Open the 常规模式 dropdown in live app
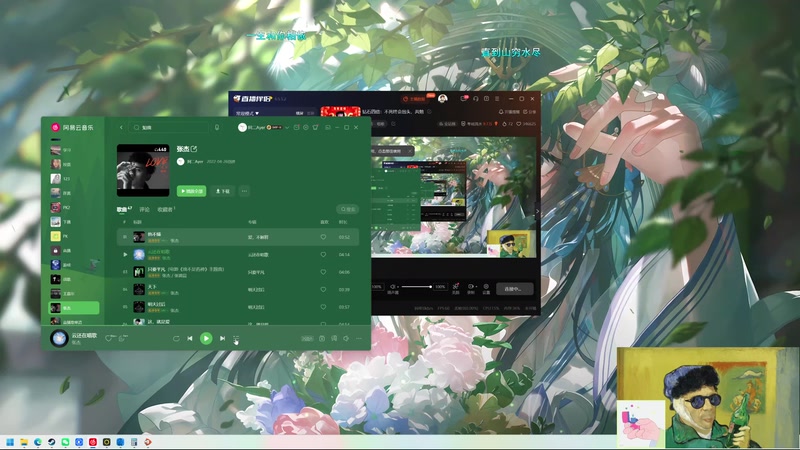Screen dimensions: 800x450 [x=247, y=113]
